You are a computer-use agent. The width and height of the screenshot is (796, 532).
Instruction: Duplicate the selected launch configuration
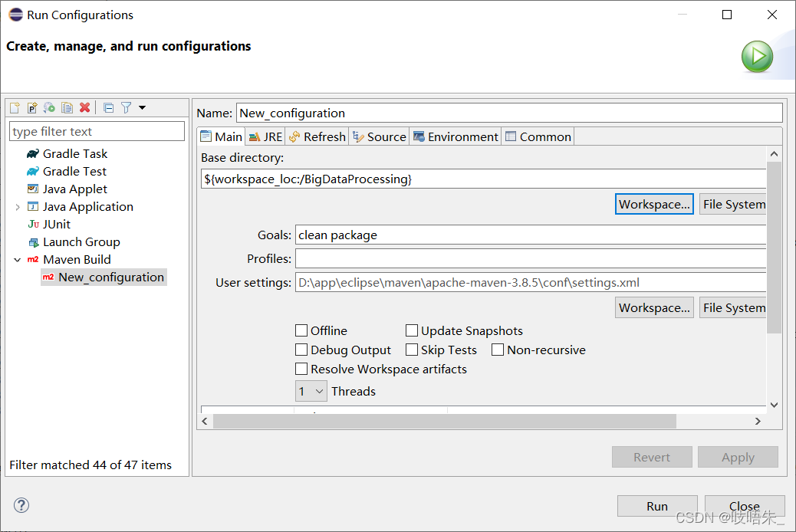pyautogui.click(x=67, y=107)
